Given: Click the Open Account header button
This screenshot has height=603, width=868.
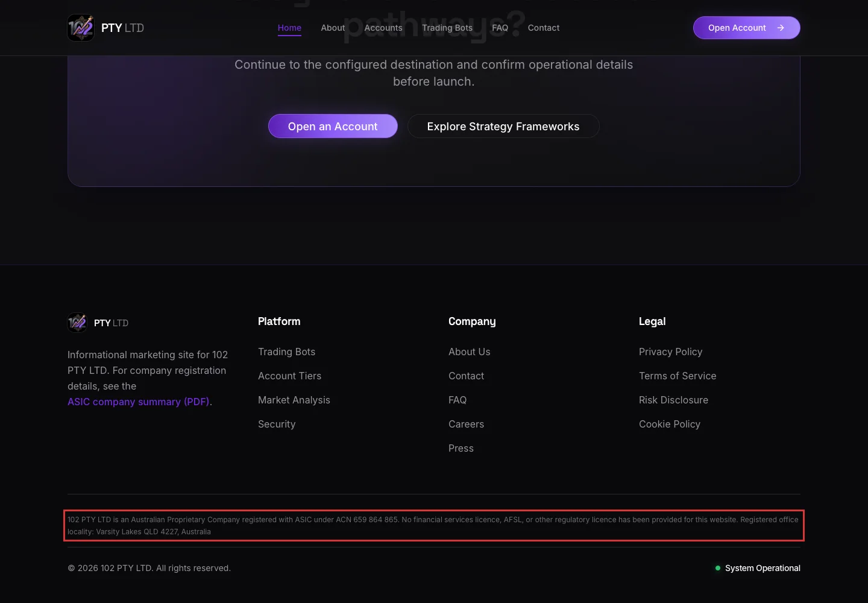Looking at the screenshot, I should point(747,28).
